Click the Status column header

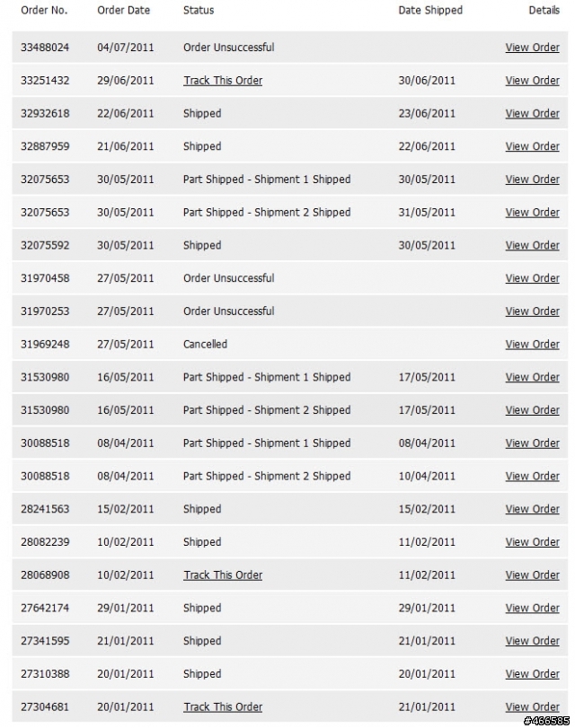click(199, 10)
